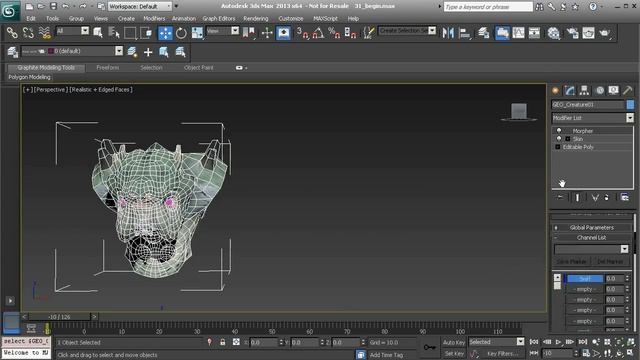Viewport: 640px width, 360px height.
Task: Open the Rendering menu
Action: coord(256,18)
